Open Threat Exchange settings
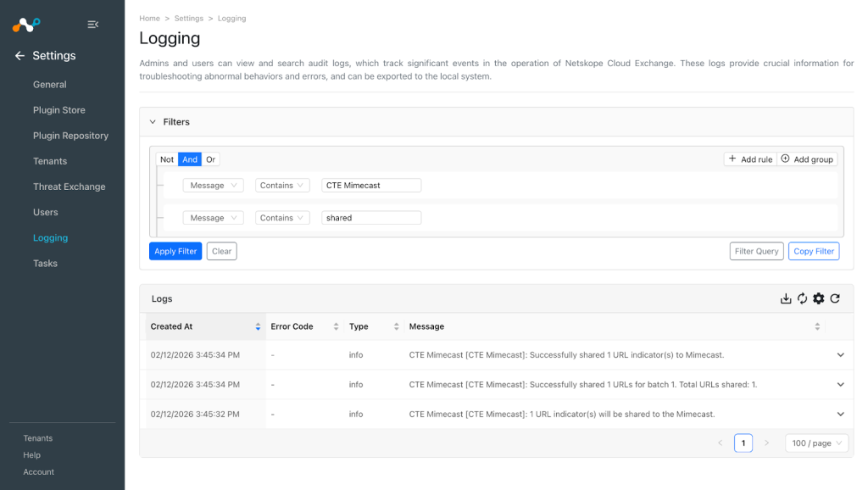Viewport: 868px width, 490px height. (x=70, y=187)
